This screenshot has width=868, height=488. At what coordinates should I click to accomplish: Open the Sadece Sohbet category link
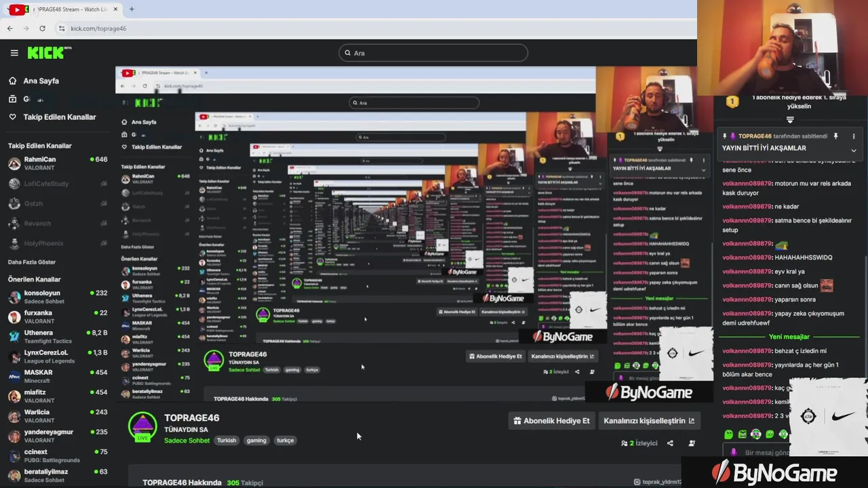click(186, 441)
